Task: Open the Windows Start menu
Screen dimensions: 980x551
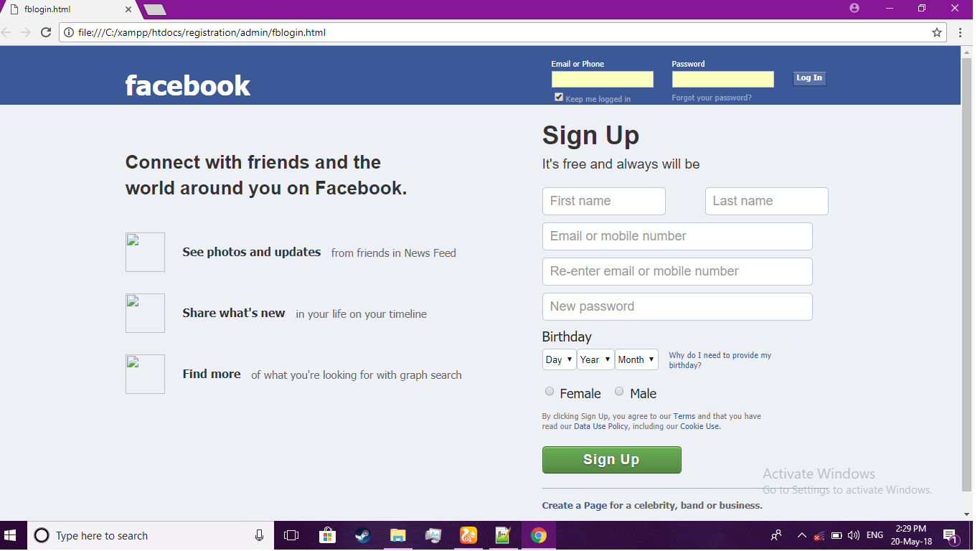Action: click(11, 535)
